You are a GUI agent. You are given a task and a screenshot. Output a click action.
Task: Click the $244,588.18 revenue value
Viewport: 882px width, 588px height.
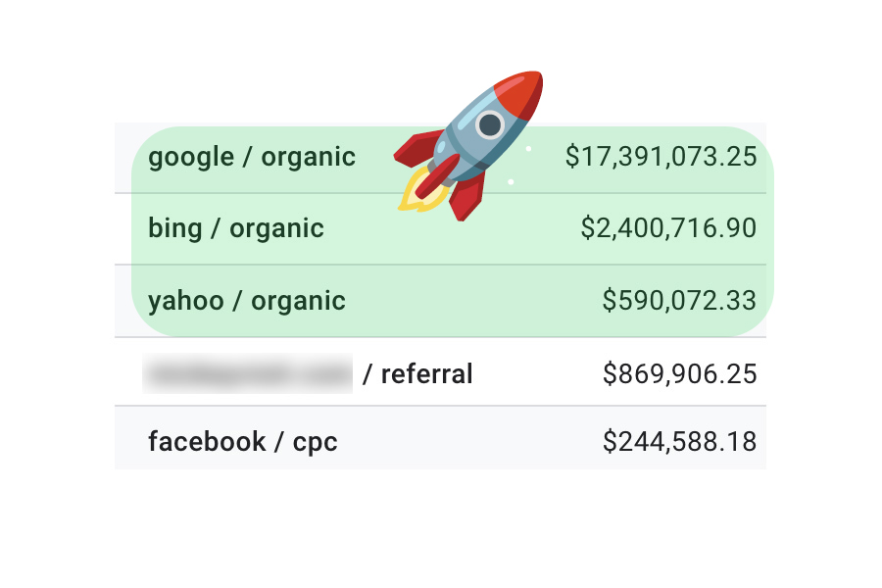(679, 441)
